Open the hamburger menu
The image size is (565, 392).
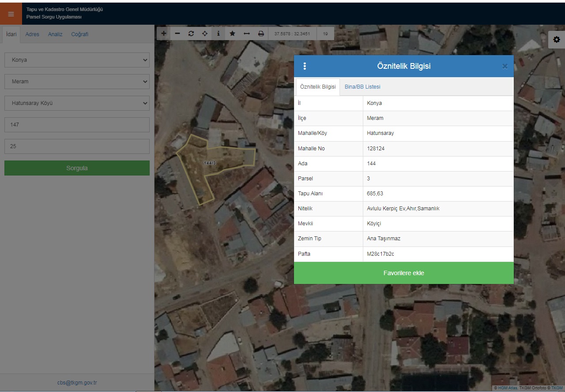pyautogui.click(x=11, y=14)
